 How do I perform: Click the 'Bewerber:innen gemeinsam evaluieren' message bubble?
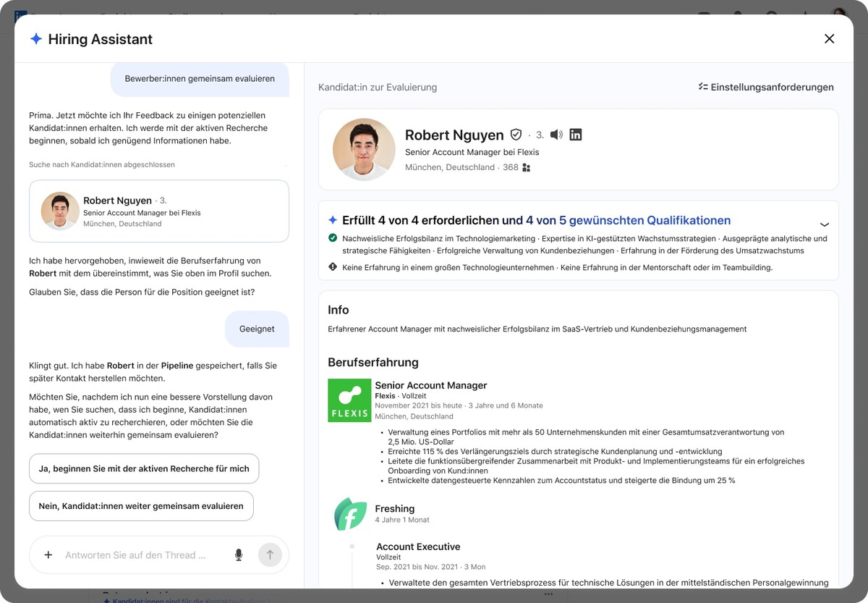(200, 78)
